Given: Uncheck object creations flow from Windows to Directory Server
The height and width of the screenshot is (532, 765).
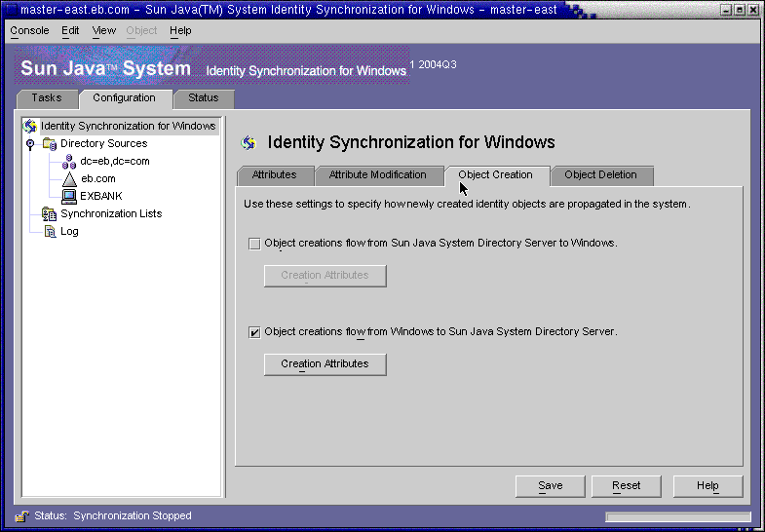Looking at the screenshot, I should [x=254, y=332].
